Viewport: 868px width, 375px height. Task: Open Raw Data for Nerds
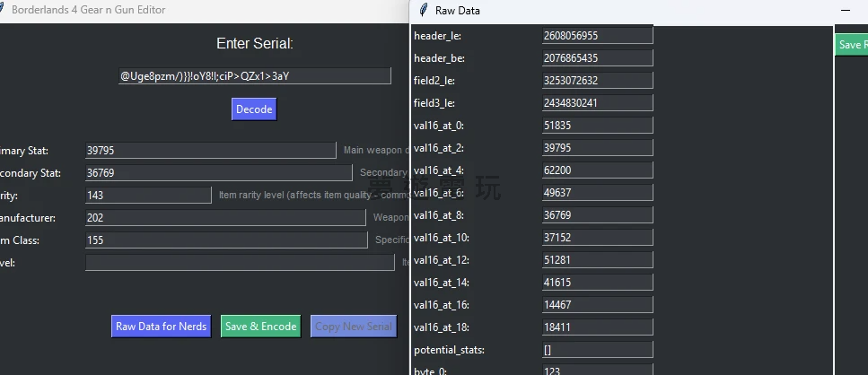click(x=161, y=327)
